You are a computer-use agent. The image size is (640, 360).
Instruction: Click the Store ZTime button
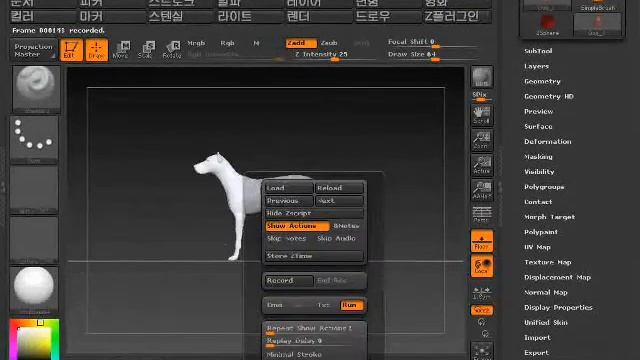click(314, 256)
